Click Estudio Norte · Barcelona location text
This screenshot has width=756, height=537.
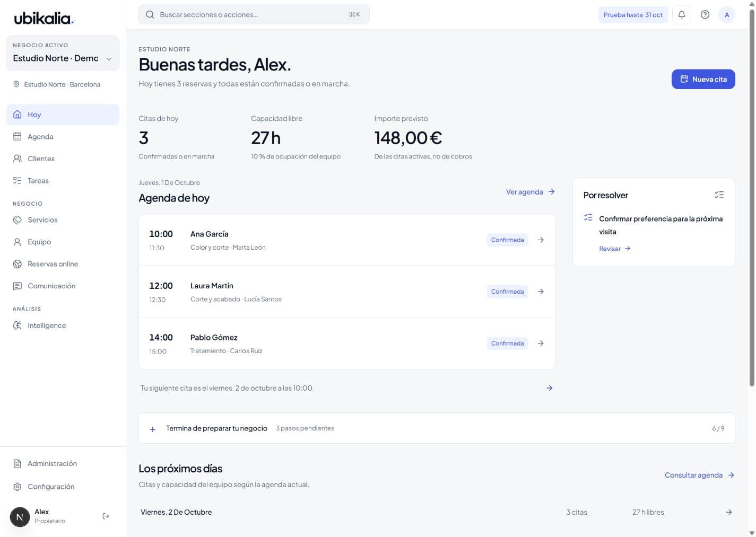coord(62,84)
